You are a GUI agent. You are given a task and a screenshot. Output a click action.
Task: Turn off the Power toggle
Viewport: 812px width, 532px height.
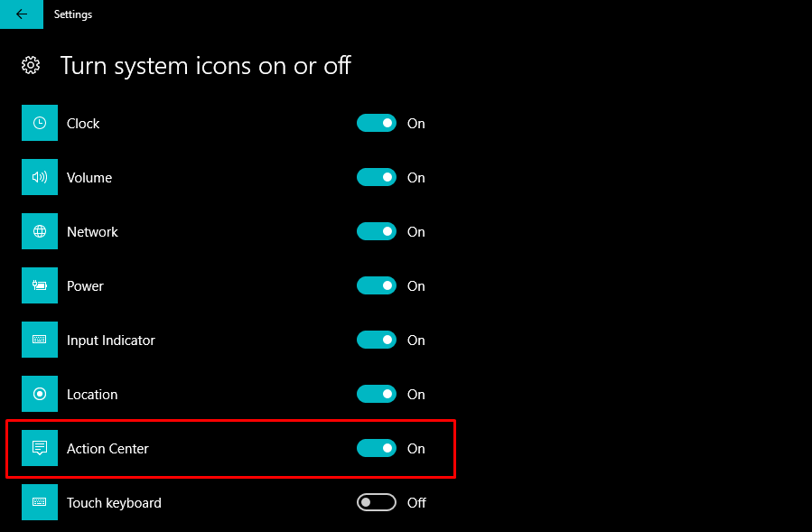(377, 286)
